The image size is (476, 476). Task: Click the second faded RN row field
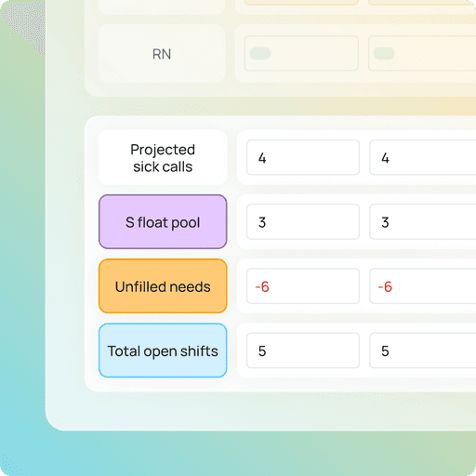click(422, 53)
